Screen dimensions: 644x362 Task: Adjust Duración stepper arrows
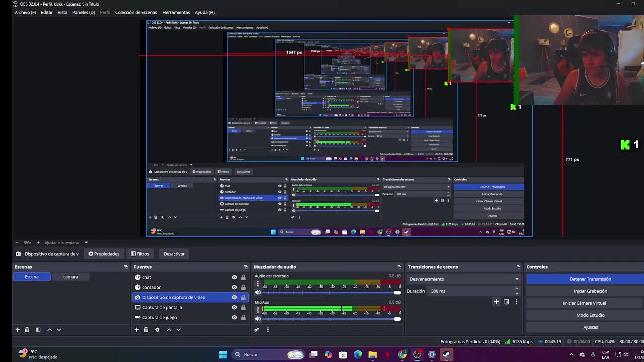[517, 291]
